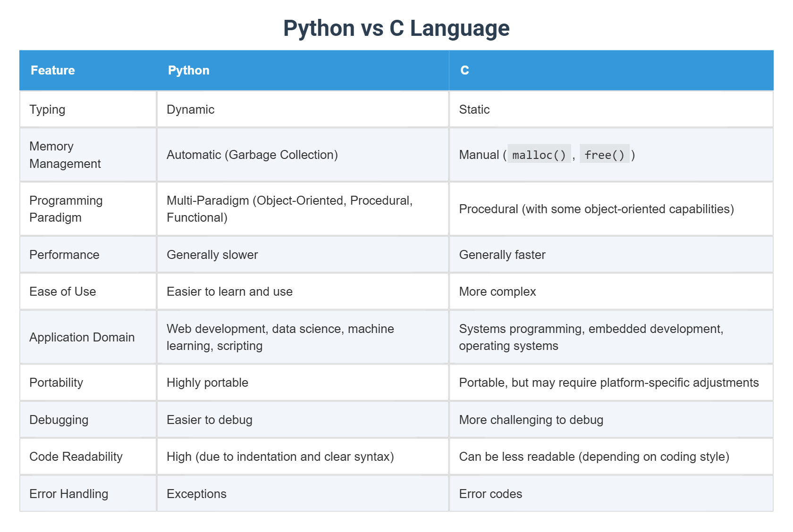The width and height of the screenshot is (793, 532).
Task: Click the 'Highly portable' cell
Action: click(x=303, y=382)
